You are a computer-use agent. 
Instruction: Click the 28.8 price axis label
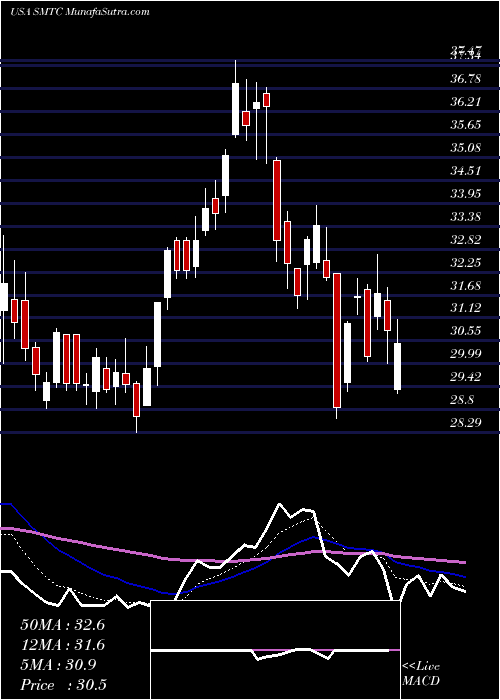click(x=462, y=400)
